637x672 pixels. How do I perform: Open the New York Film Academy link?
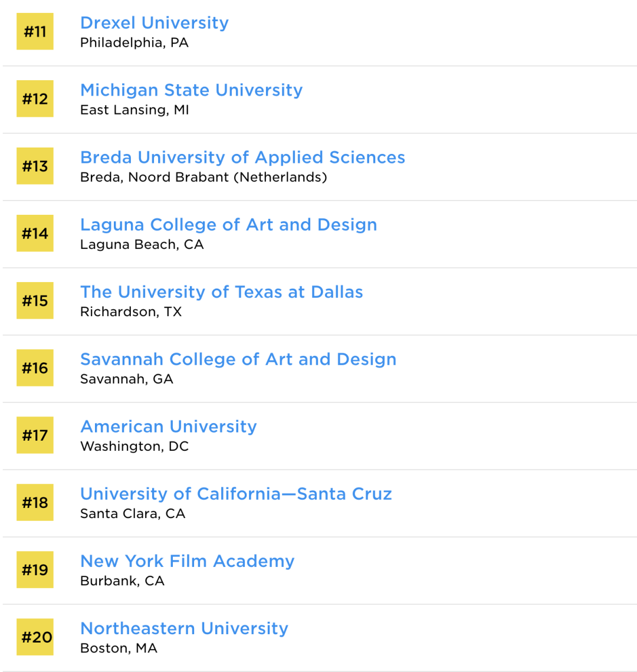[187, 561]
